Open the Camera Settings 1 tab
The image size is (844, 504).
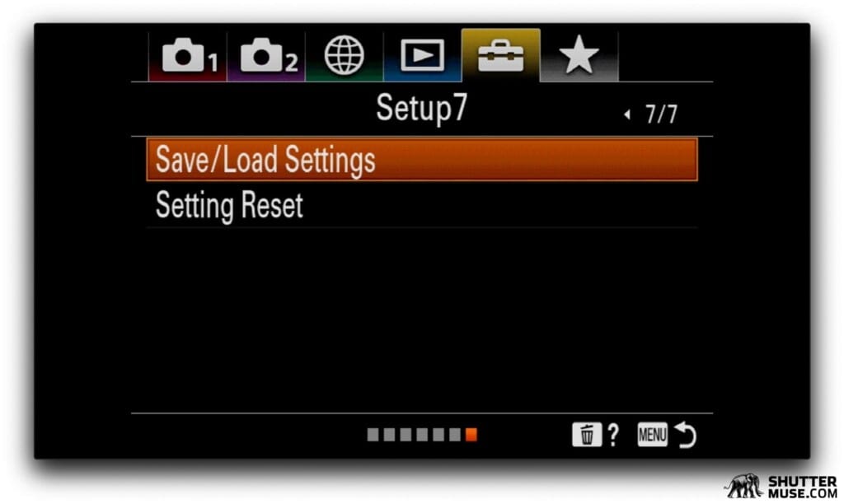click(188, 55)
